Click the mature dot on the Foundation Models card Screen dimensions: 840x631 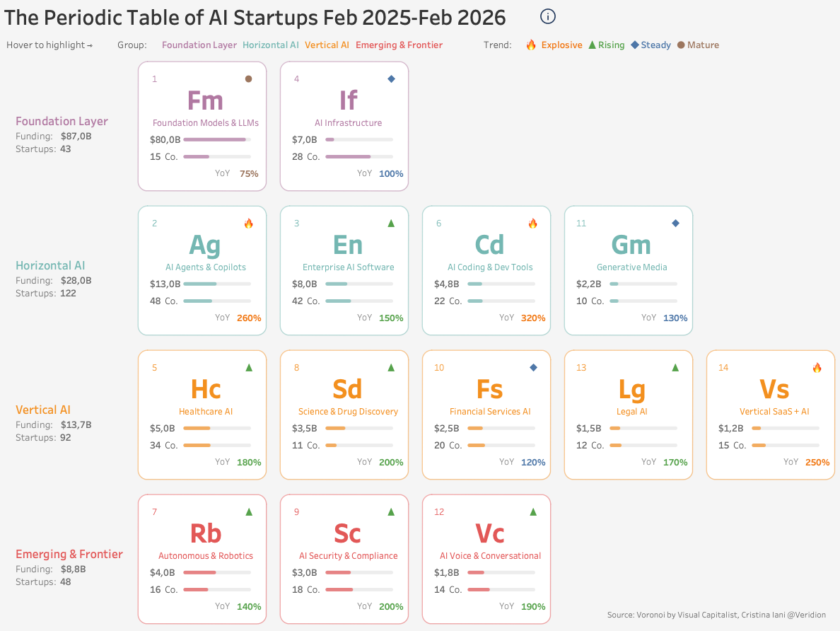[x=248, y=79]
